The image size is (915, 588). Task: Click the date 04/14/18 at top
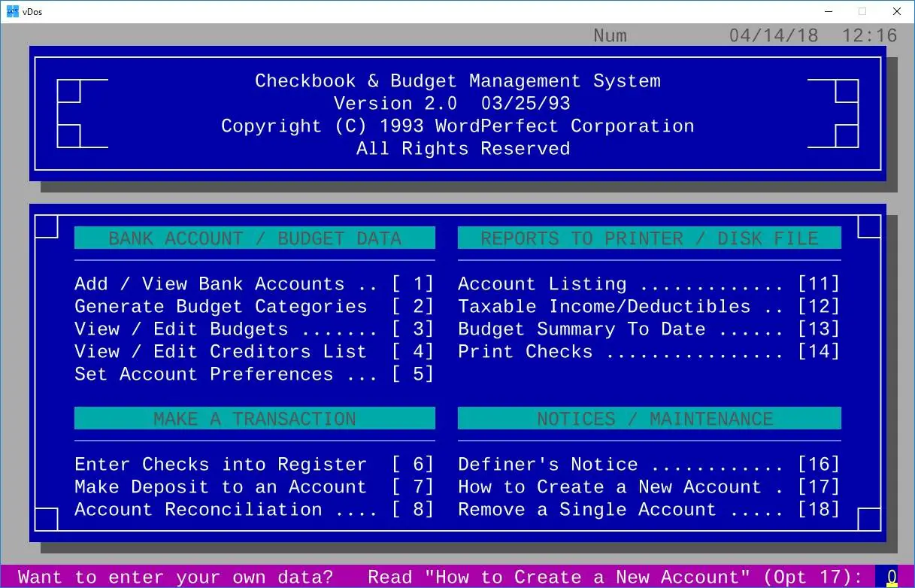[x=774, y=35]
